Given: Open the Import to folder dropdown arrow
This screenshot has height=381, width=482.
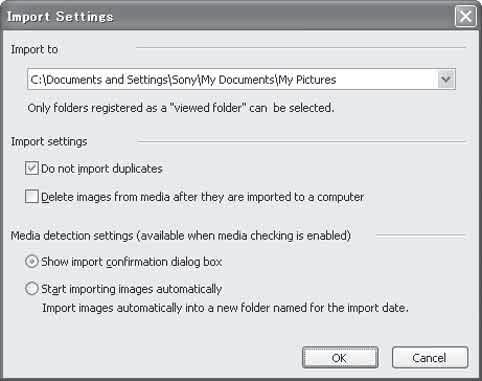Looking at the screenshot, I should (x=446, y=79).
